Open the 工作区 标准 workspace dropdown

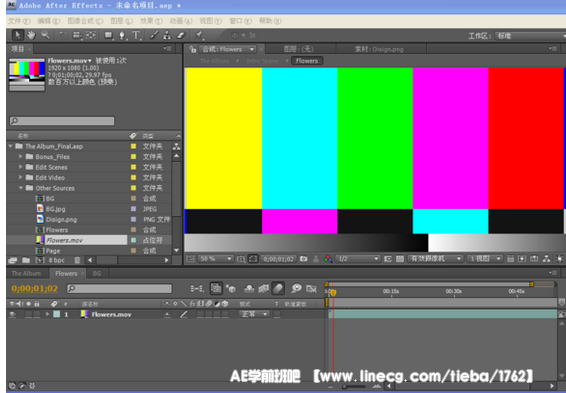click(x=530, y=36)
